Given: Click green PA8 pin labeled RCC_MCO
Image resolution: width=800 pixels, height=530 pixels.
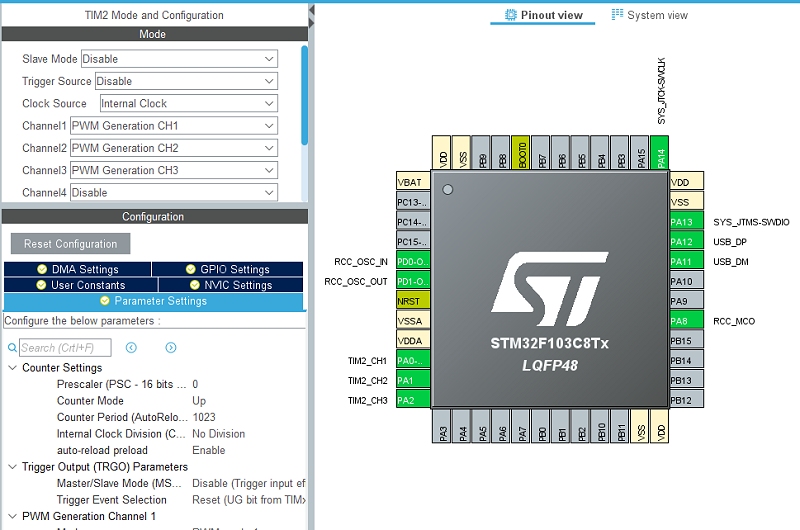Looking at the screenshot, I should click(686, 321).
